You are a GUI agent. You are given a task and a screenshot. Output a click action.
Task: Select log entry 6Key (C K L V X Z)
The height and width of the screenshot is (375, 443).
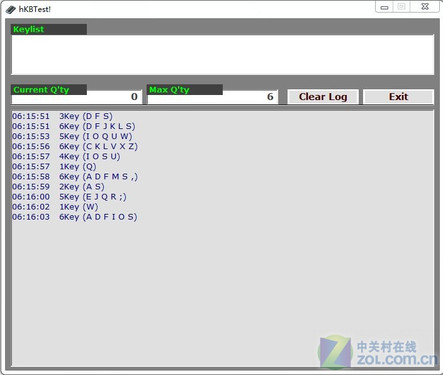(75, 146)
